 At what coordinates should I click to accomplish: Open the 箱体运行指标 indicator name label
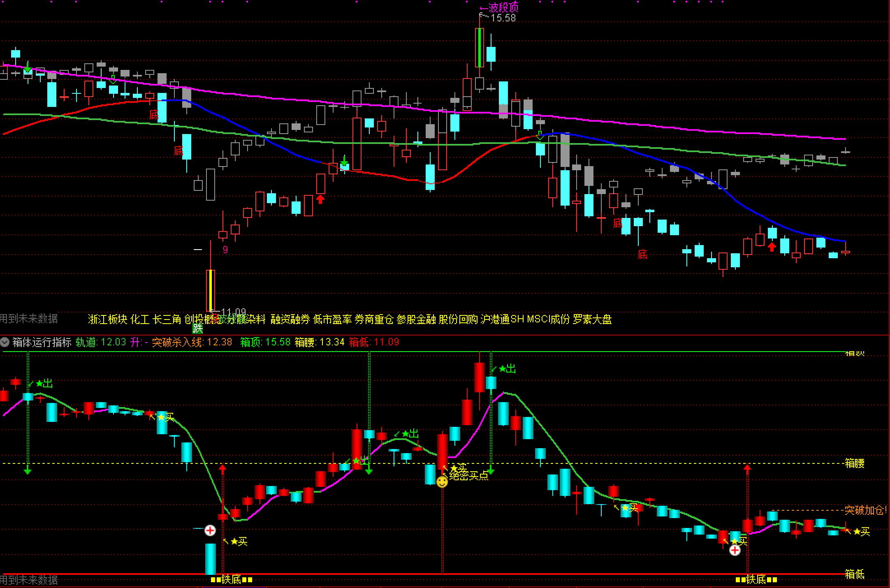[x=42, y=342]
